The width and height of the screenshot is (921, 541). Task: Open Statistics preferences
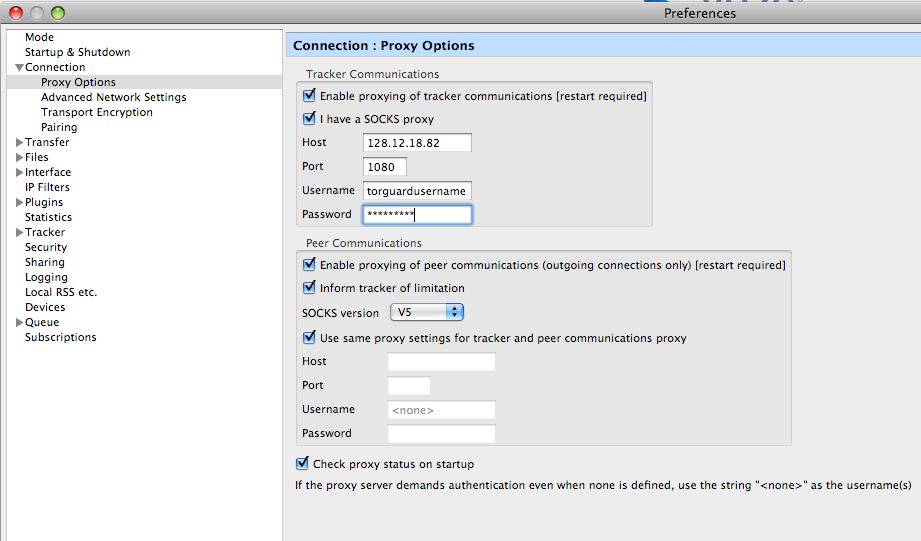[x=48, y=217]
